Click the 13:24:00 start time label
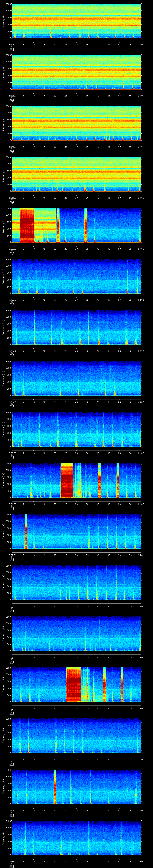153x868 pixels. click(x=12, y=147)
